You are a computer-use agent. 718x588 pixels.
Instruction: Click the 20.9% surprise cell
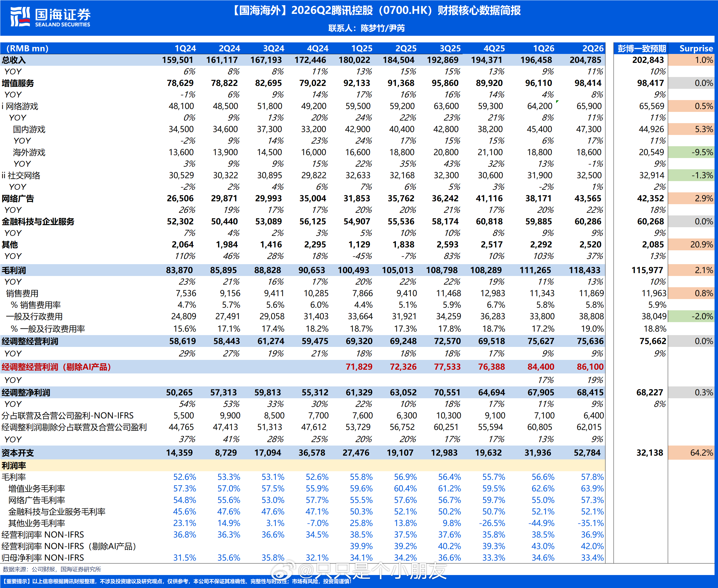point(691,245)
